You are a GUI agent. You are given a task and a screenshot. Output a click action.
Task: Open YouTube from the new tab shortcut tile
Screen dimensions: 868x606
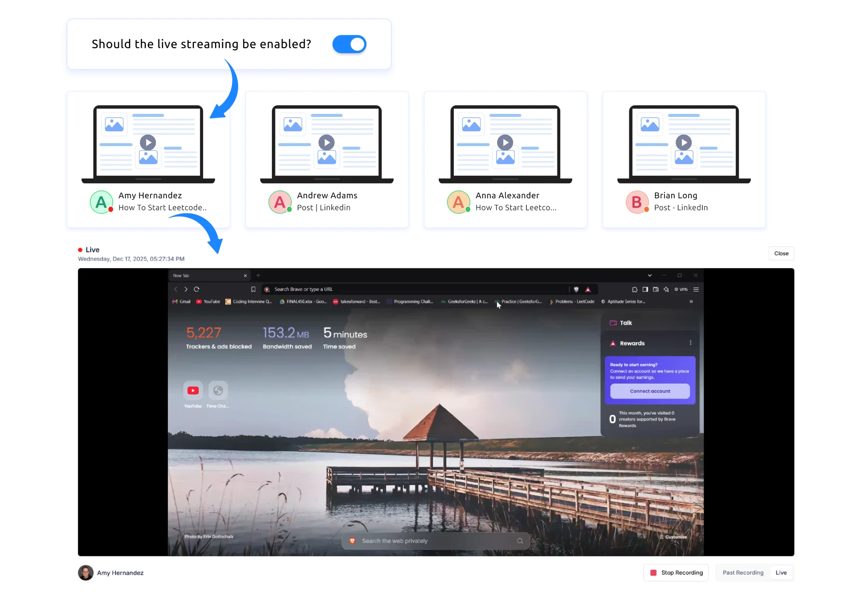(193, 391)
